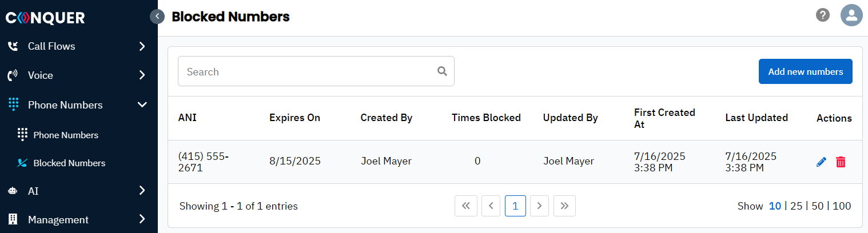Show 100 entries per page
Image resolution: width=868 pixels, height=233 pixels.
(842, 206)
